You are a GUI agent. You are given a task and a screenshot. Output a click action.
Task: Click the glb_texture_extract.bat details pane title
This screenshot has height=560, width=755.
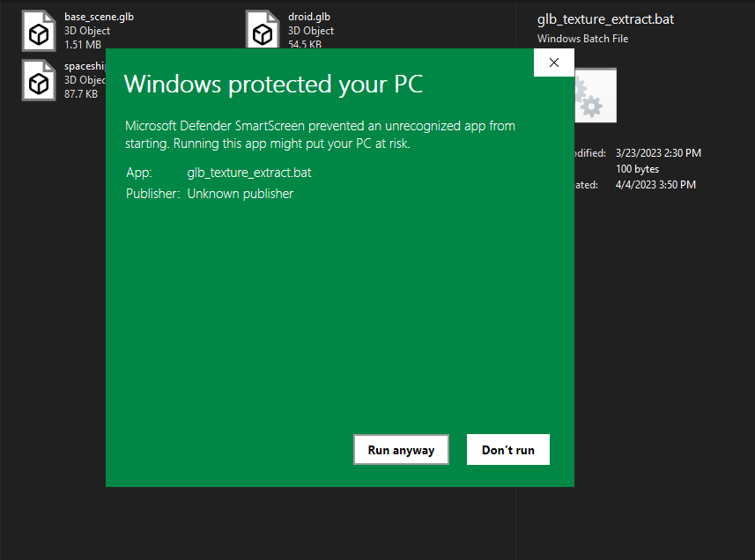(605, 20)
